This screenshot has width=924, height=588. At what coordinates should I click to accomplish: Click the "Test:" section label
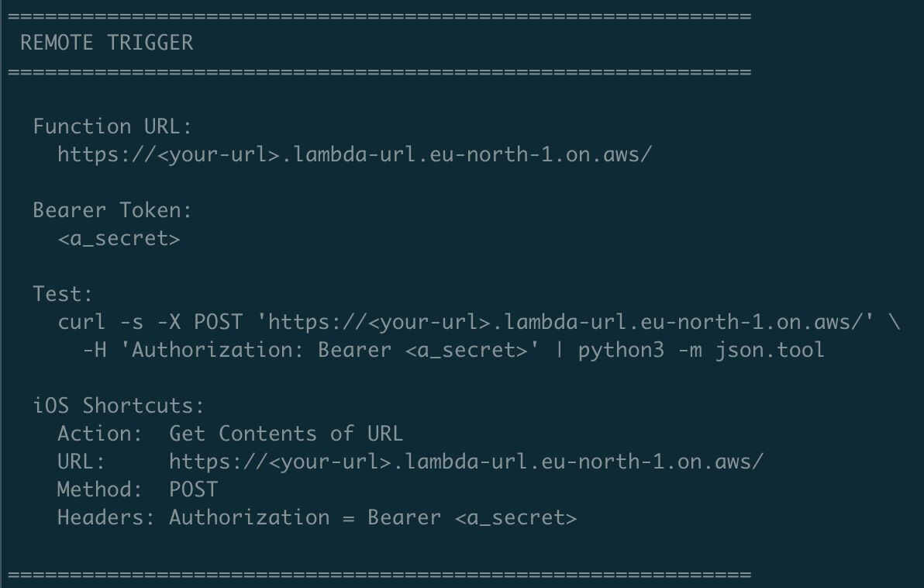click(63, 294)
